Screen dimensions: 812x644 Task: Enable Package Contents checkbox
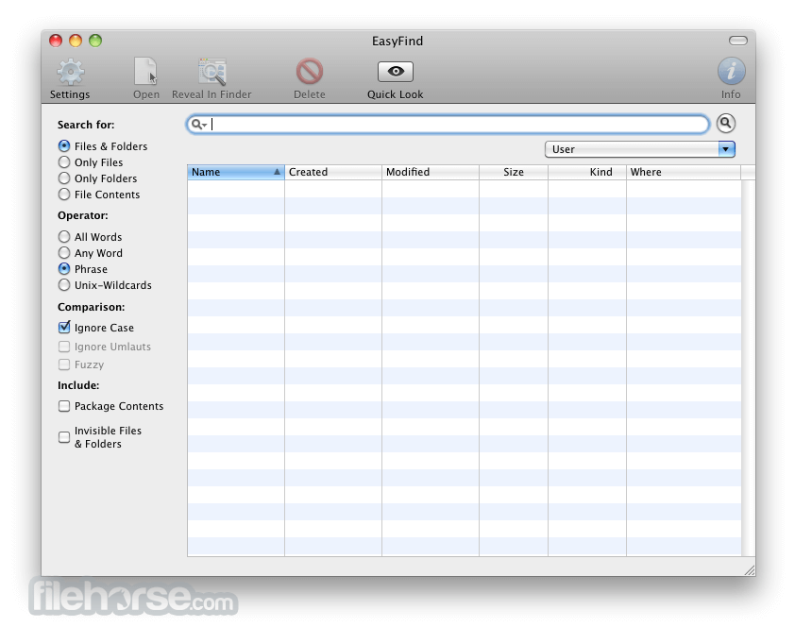coord(64,406)
